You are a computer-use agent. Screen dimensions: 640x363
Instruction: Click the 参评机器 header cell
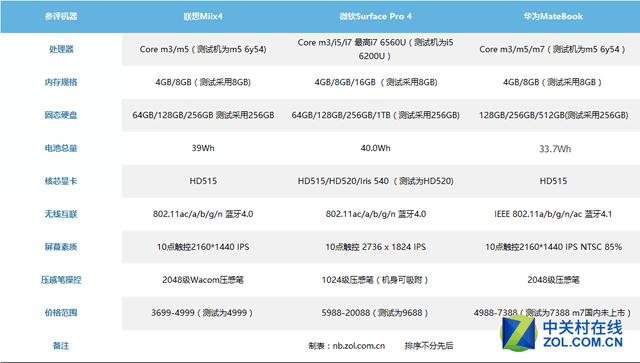click(x=61, y=16)
